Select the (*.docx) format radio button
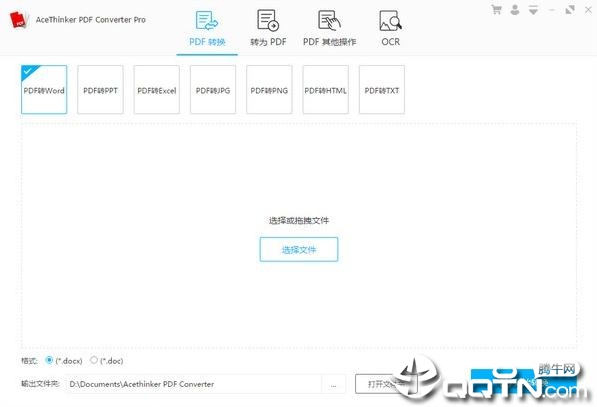The height and width of the screenshot is (407, 597). tap(49, 360)
